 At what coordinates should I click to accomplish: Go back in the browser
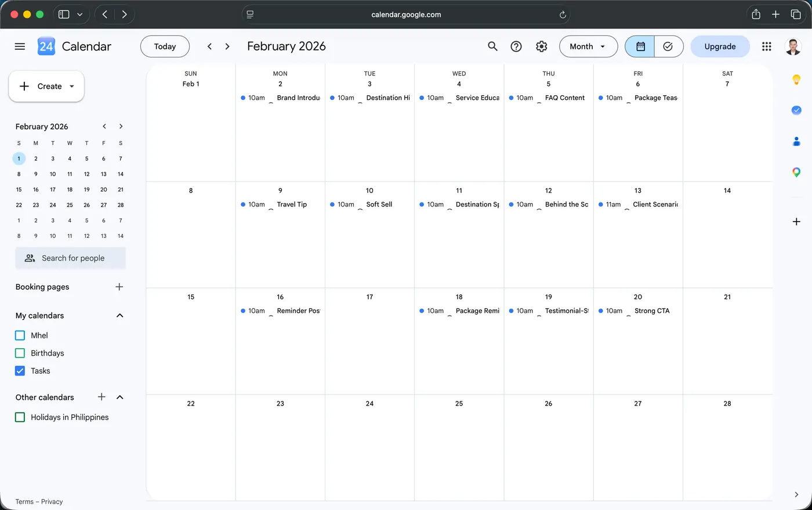pyautogui.click(x=105, y=15)
